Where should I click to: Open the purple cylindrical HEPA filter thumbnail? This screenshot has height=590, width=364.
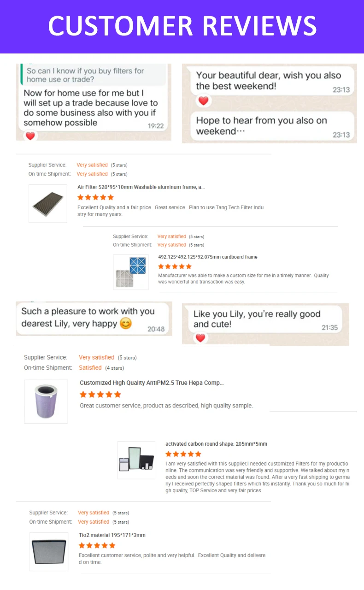(46, 401)
